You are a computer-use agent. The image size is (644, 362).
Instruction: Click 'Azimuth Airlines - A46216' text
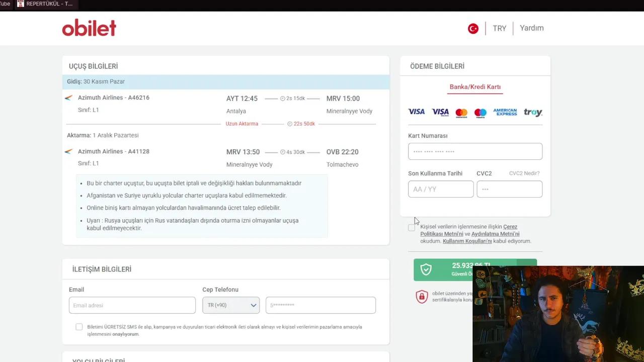(114, 98)
